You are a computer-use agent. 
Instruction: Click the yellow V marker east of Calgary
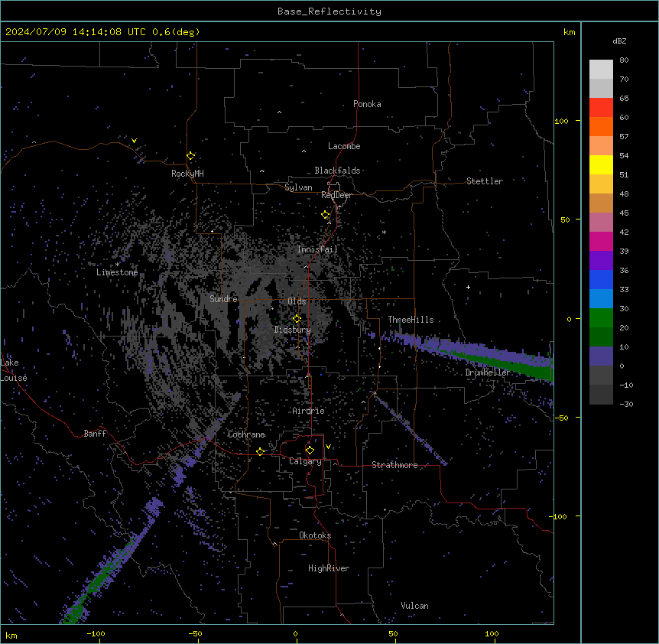(328, 447)
